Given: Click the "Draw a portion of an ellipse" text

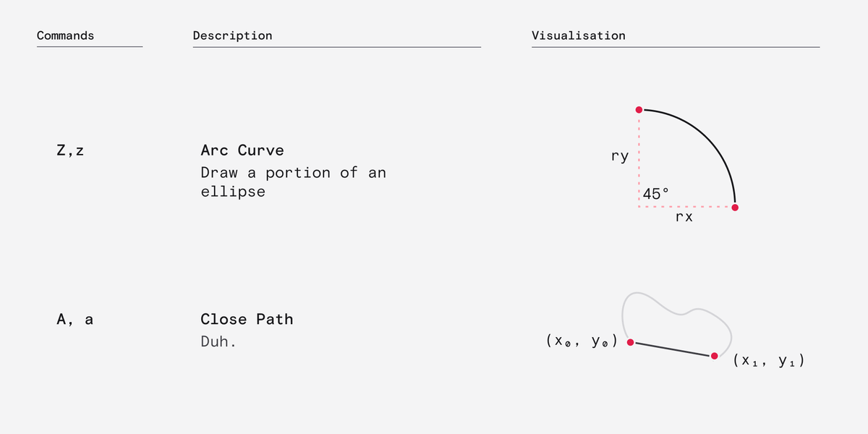Looking at the screenshot, I should click(x=293, y=182).
